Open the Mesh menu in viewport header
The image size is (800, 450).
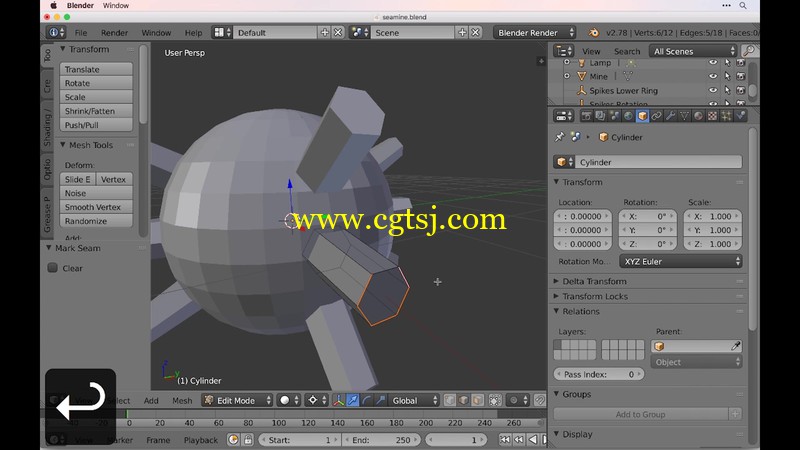click(182, 401)
